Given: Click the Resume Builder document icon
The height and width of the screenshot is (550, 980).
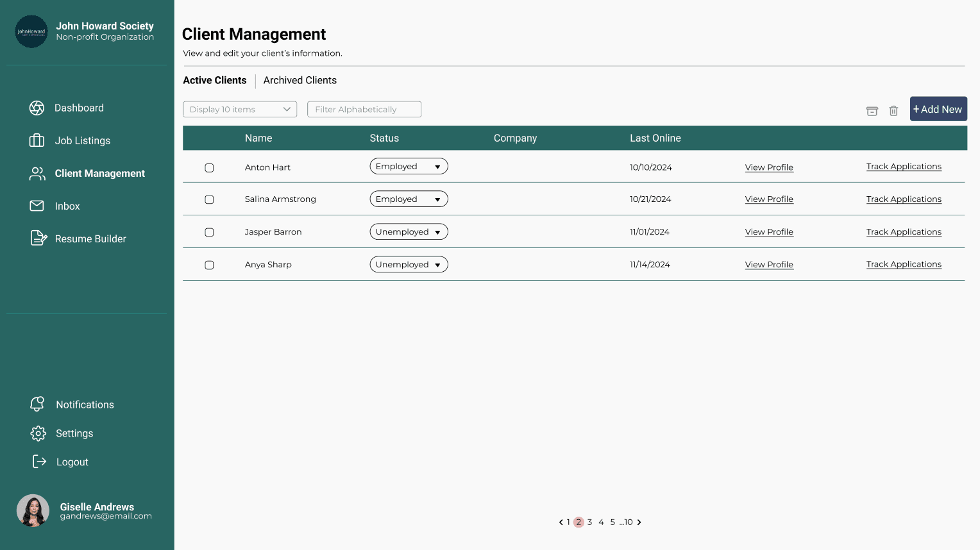Looking at the screenshot, I should (x=38, y=238).
